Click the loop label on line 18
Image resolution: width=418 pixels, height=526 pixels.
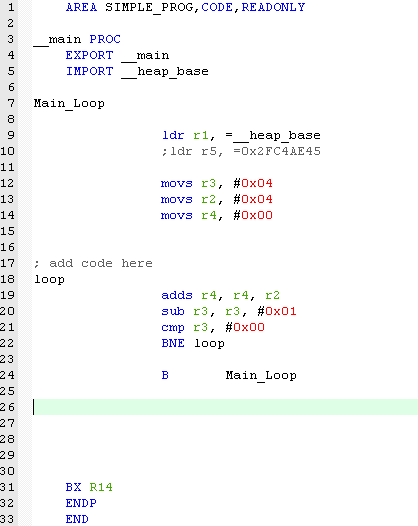[49, 279]
